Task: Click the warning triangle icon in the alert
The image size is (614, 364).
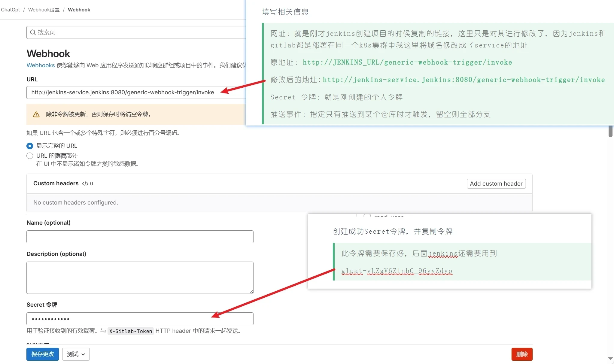Action: [x=36, y=114]
